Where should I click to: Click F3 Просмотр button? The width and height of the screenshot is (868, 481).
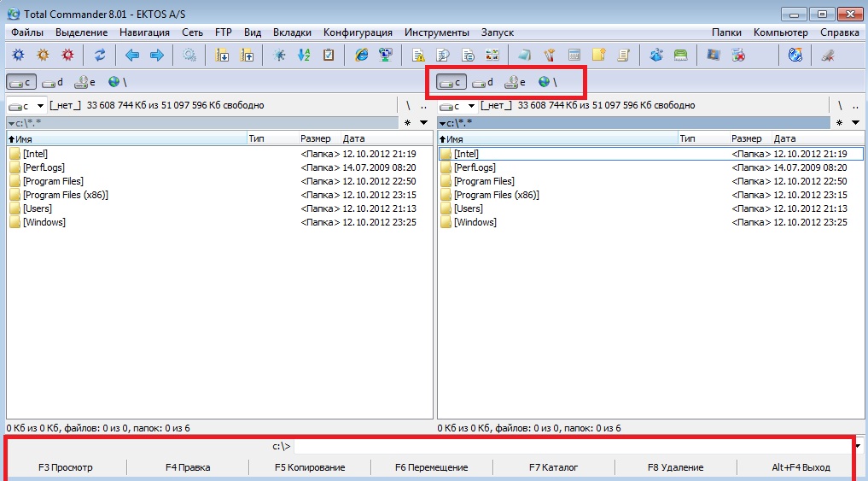click(66, 467)
